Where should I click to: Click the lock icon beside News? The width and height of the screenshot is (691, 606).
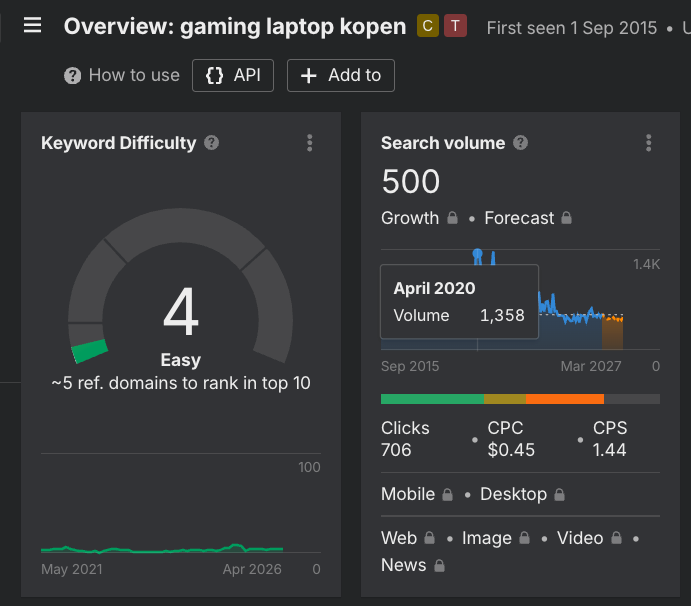(439, 565)
